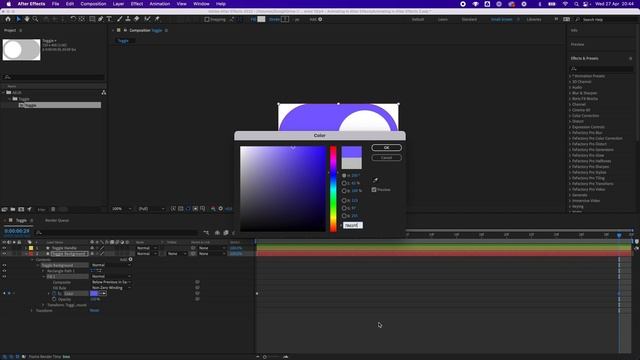The height and width of the screenshot is (360, 640).
Task: Select the Clone Stamp tool
Action: [128, 19]
